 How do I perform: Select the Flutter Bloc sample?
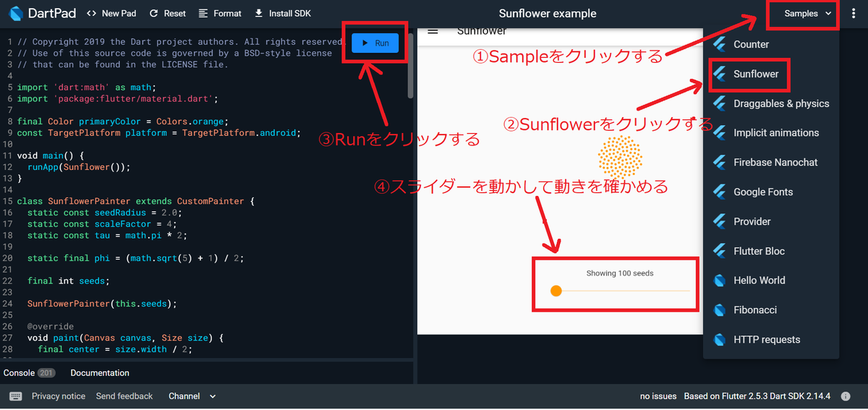click(x=771, y=251)
